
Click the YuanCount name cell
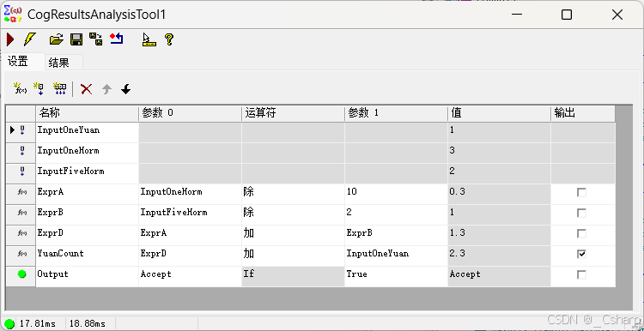[x=87, y=256]
